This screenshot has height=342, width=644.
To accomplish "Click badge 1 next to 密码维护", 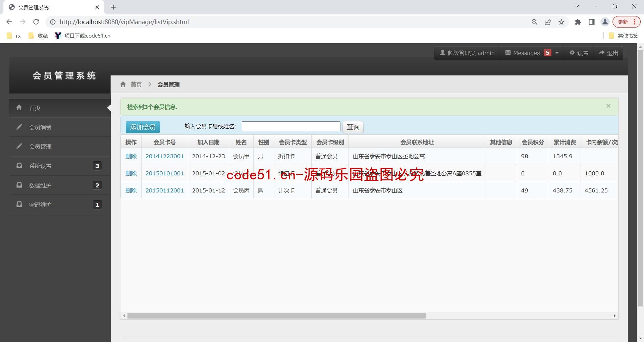I will tap(97, 205).
